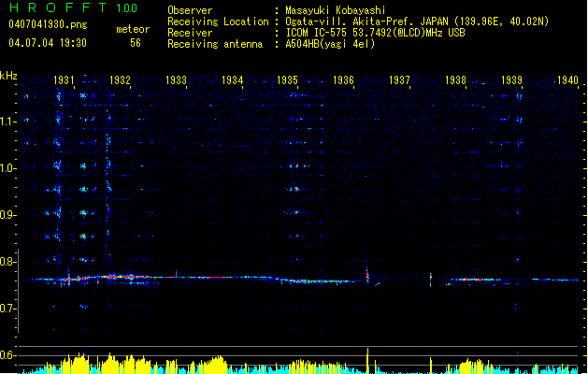Select the location text Ogata-vill. Akita-Pref. JAPAN
Image resolution: width=588 pixels, height=374 pixels.
pos(366,22)
